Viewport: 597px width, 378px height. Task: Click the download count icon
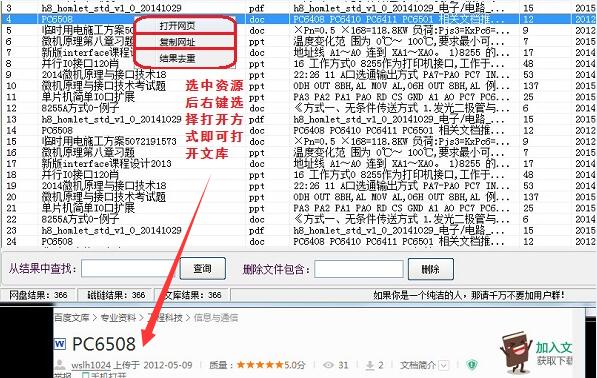click(370, 365)
